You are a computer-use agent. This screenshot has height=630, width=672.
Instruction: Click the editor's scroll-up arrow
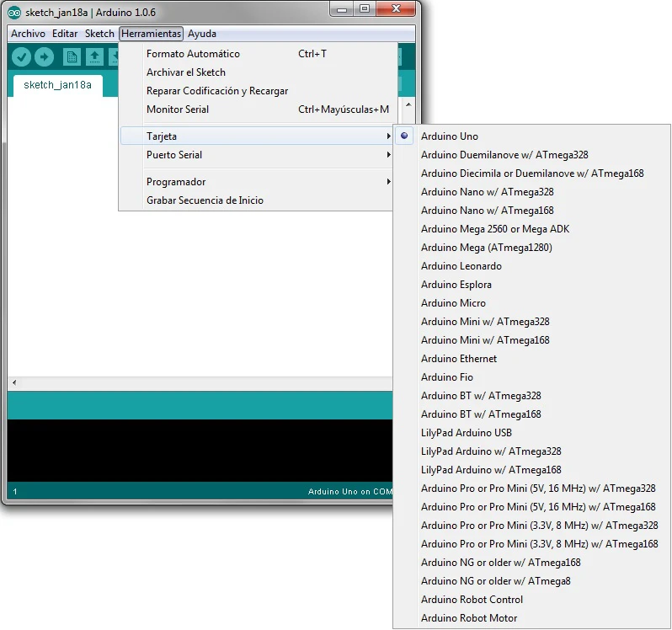pyautogui.click(x=408, y=106)
